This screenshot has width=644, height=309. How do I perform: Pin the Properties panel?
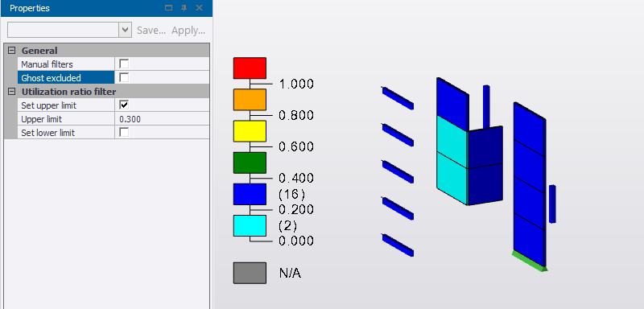coord(184,8)
